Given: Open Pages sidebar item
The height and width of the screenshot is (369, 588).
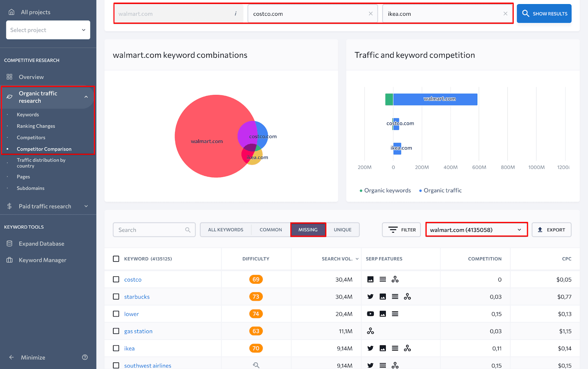Looking at the screenshot, I should pos(24,177).
